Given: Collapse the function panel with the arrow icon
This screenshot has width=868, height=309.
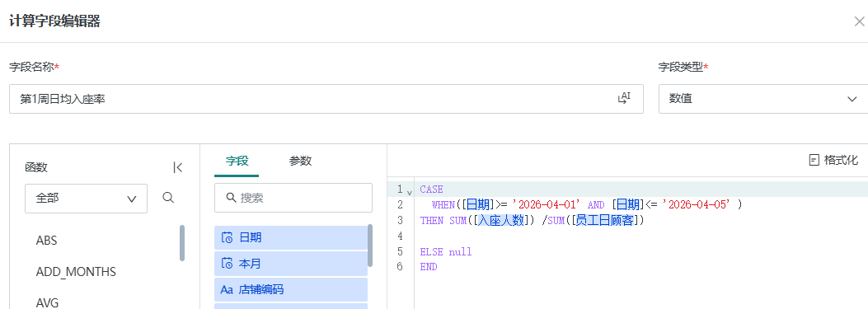Looking at the screenshot, I should [178, 167].
